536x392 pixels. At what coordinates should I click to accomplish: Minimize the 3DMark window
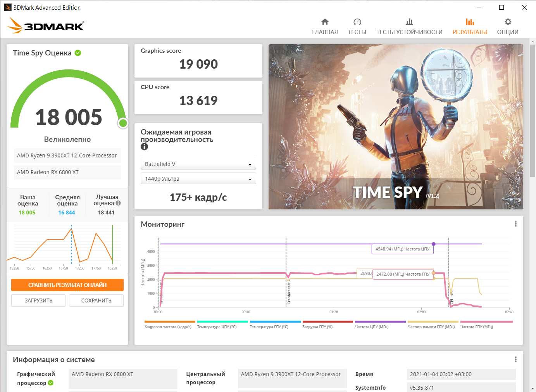(x=479, y=7)
